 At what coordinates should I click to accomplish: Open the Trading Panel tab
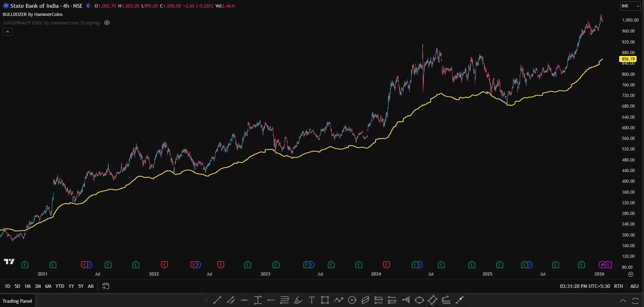(x=17, y=301)
